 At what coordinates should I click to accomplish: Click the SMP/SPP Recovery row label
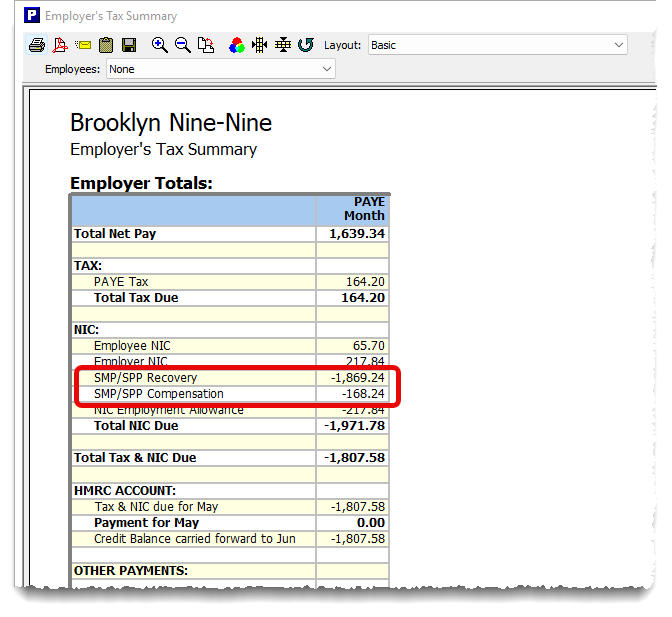point(145,378)
